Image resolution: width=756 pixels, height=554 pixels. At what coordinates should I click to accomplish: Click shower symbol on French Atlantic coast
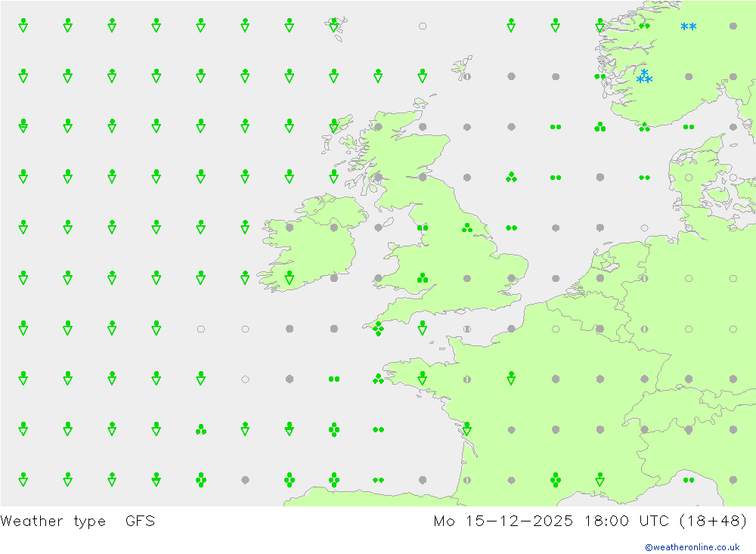(466, 429)
